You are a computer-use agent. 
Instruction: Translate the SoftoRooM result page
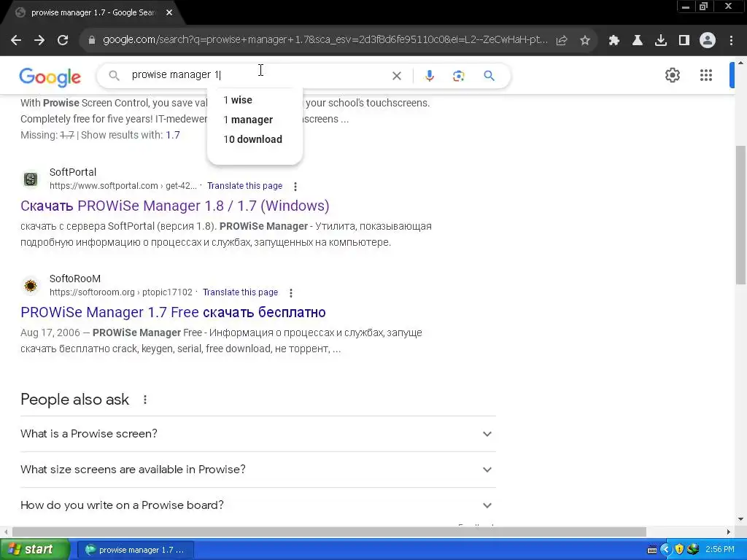click(241, 292)
